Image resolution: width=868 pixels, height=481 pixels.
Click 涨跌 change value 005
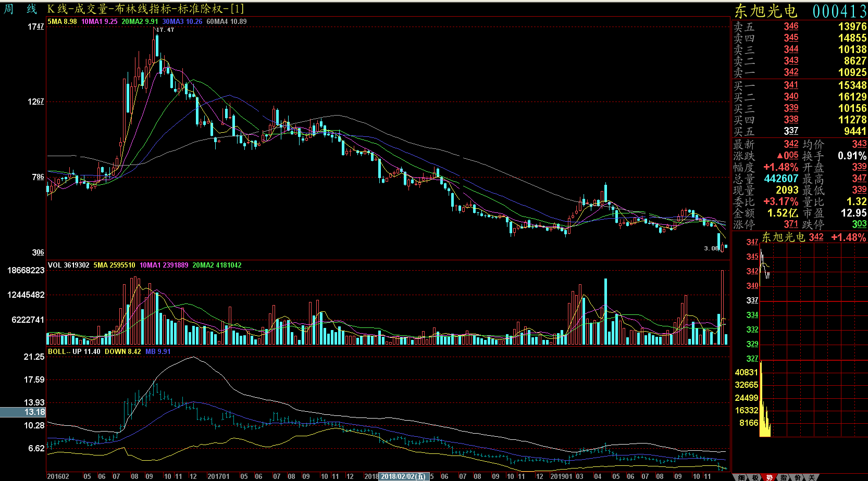click(x=787, y=156)
